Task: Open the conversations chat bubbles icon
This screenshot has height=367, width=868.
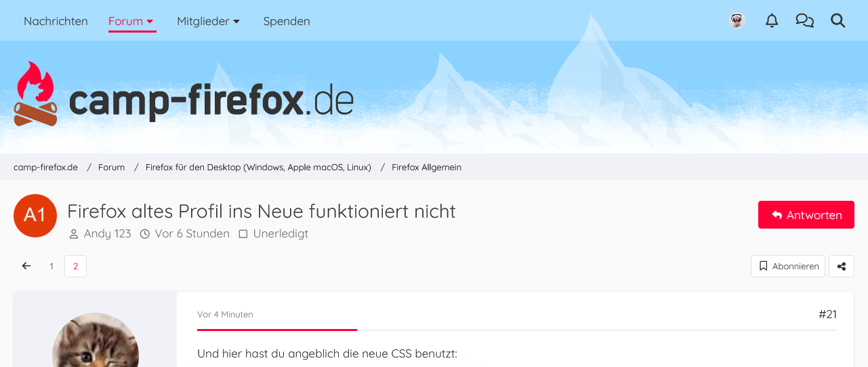Action: pos(804,21)
